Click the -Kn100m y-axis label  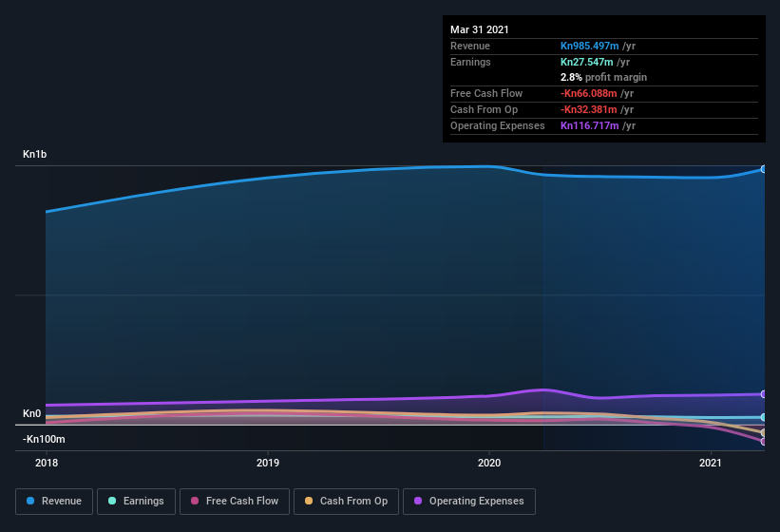click(44, 439)
